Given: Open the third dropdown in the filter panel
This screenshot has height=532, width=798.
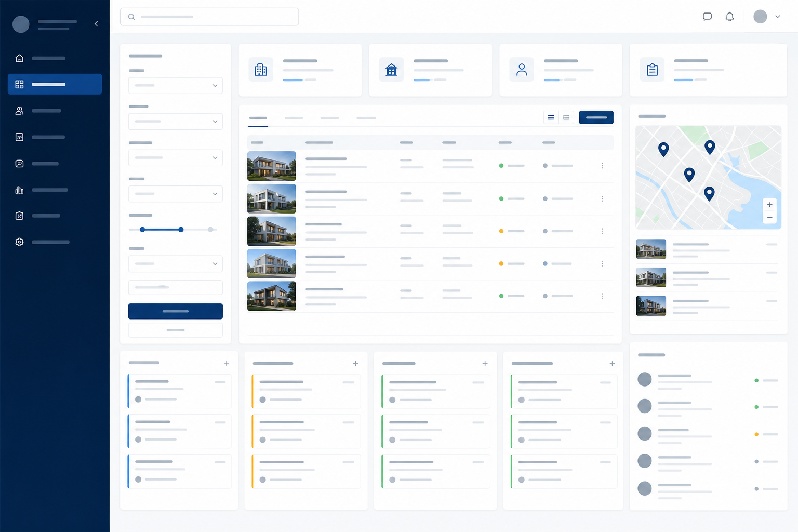Looking at the screenshot, I should tap(176, 158).
